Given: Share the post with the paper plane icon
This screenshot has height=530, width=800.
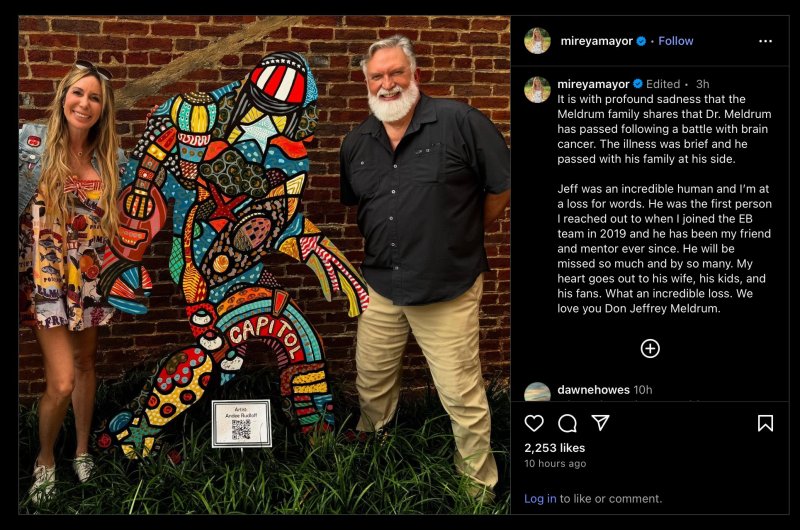Looking at the screenshot, I should pos(601,422).
